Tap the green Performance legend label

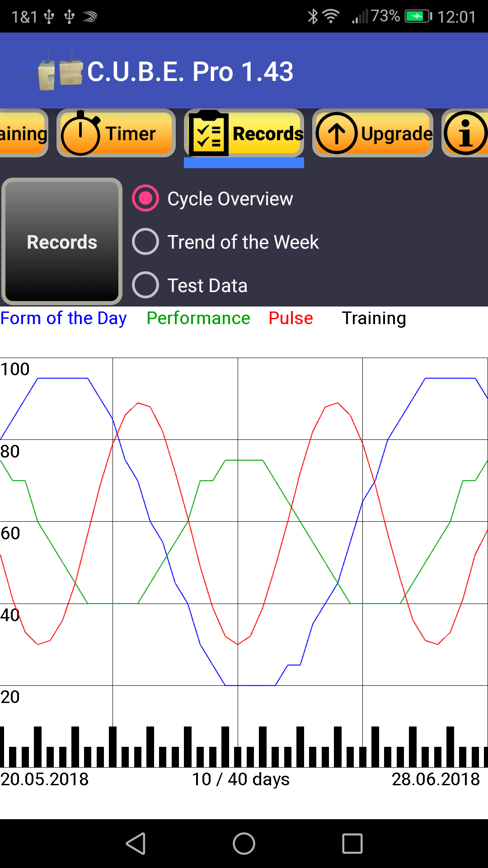(x=198, y=318)
